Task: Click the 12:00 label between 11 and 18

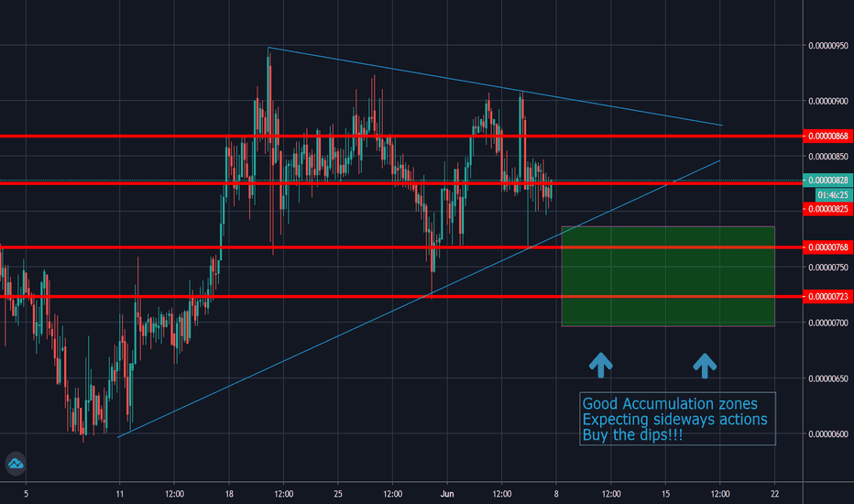Action: pyautogui.click(x=174, y=494)
